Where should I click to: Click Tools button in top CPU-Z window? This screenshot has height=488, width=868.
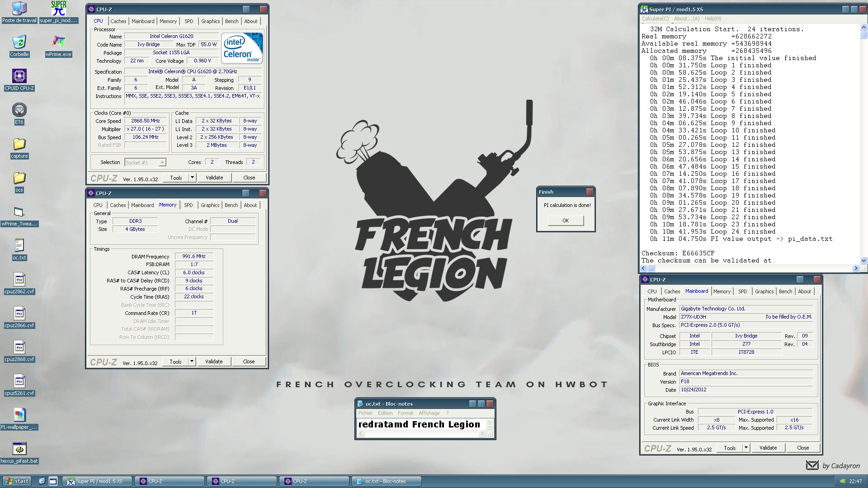[x=176, y=178]
